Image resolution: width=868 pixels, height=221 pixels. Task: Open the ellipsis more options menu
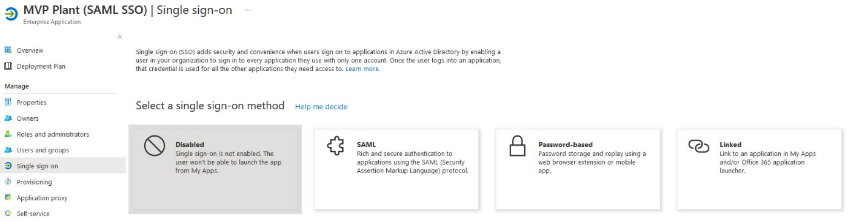(247, 10)
